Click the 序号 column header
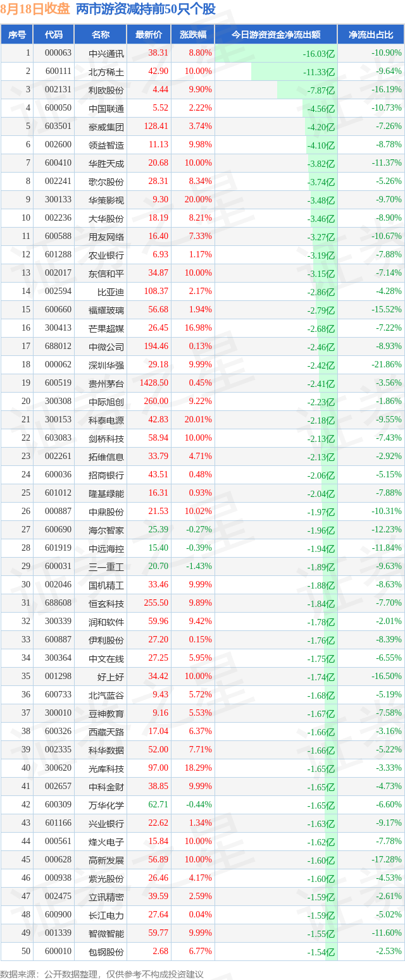This screenshot has width=405, height=980. tap(17, 35)
